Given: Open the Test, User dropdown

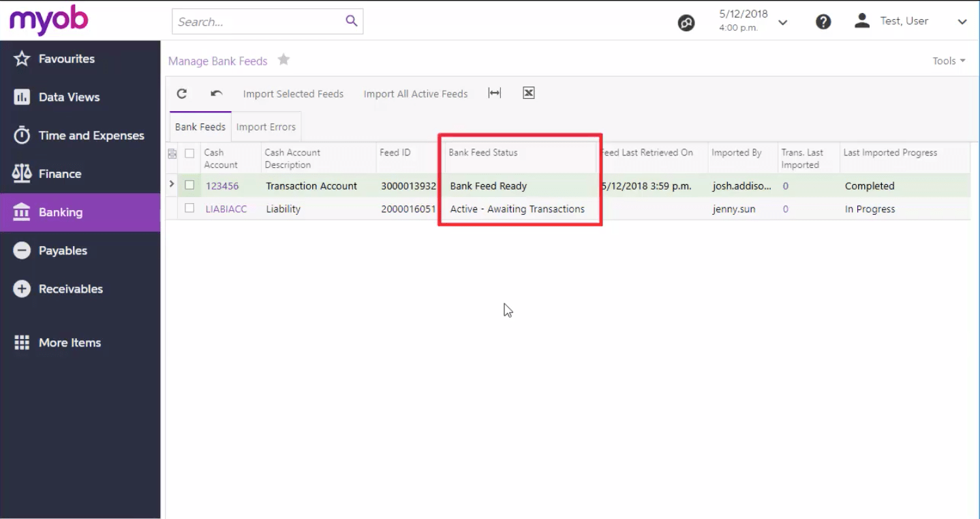Looking at the screenshot, I should point(962,21).
